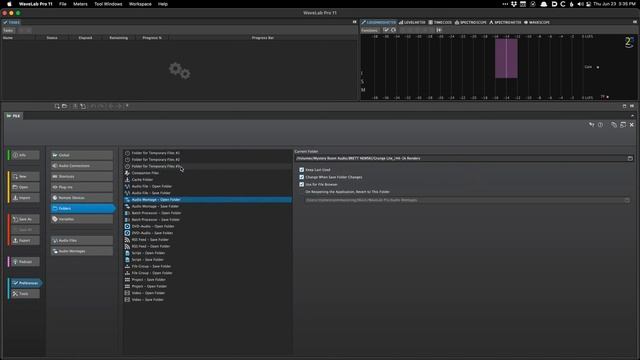Select Batch Processor - Save Folder
Image resolution: width=640 pixels, height=360 pixels.
tap(207, 220)
